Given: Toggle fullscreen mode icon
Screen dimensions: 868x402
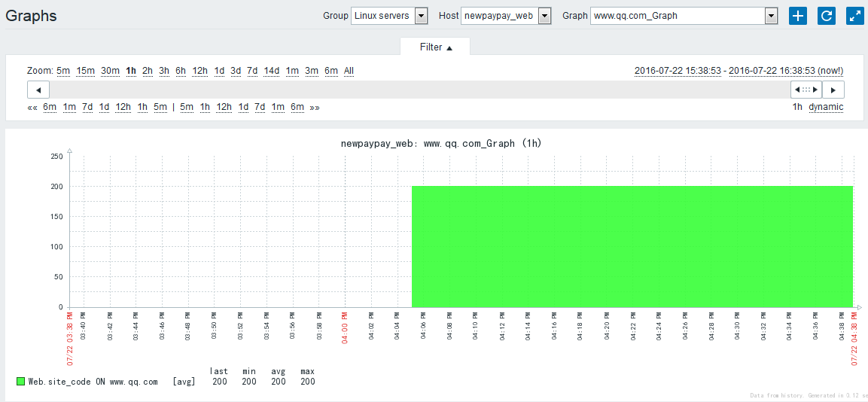Looking at the screenshot, I should point(855,16).
